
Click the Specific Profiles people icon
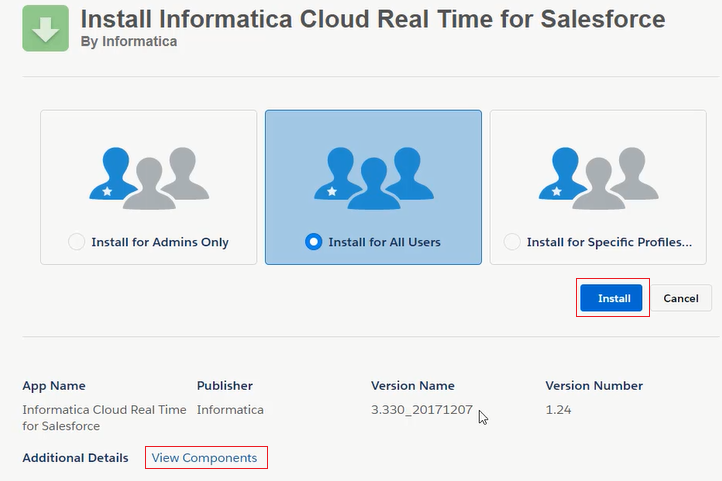coord(598,179)
